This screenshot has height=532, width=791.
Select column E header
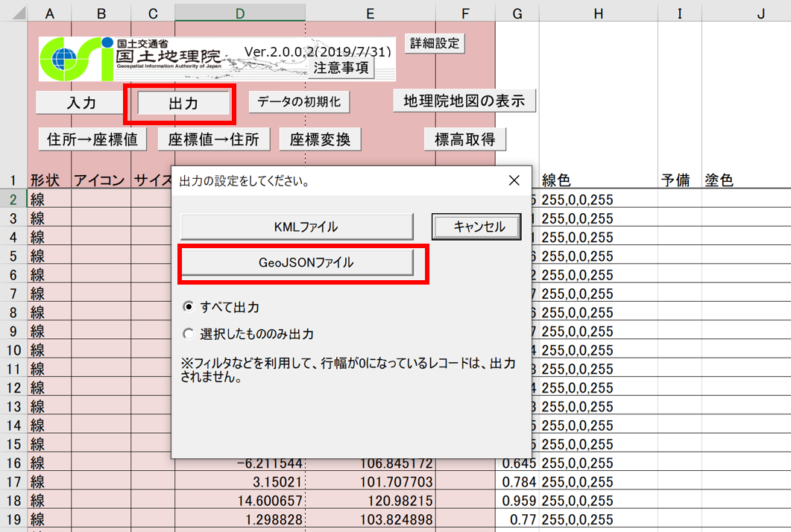[x=371, y=13]
